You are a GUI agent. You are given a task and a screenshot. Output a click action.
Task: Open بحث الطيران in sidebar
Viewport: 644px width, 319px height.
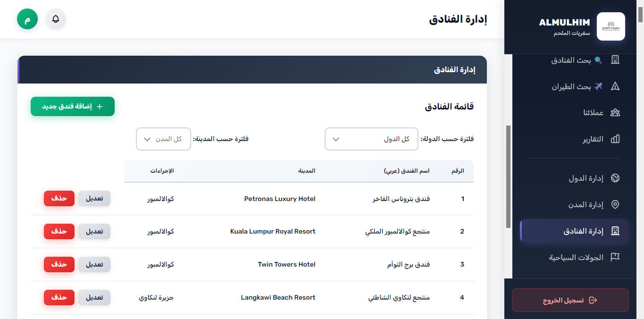click(x=574, y=86)
